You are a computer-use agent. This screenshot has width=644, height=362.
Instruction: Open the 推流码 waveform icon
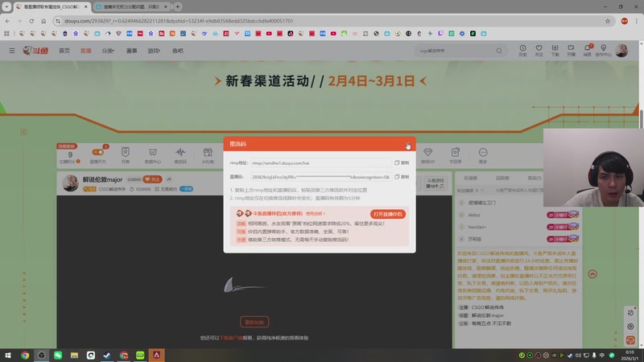click(x=180, y=155)
